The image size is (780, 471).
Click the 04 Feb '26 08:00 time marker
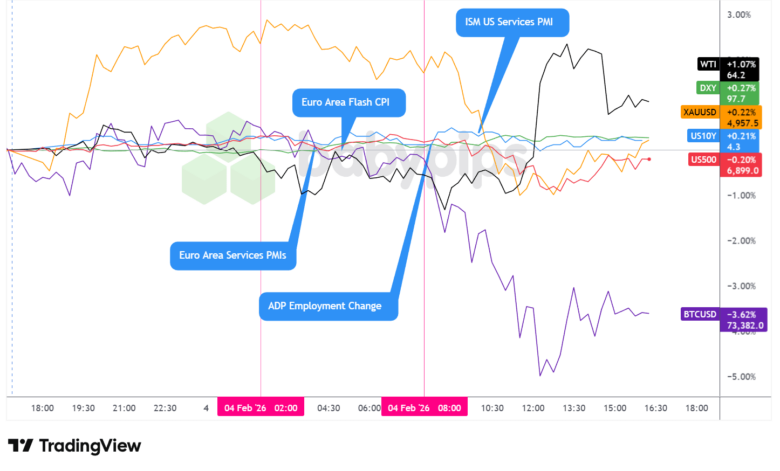click(425, 408)
